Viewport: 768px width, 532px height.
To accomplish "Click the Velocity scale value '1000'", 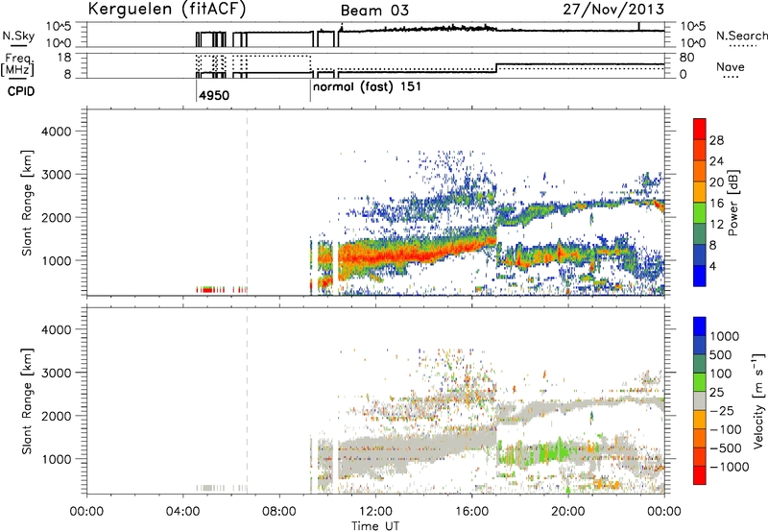I will click(725, 336).
